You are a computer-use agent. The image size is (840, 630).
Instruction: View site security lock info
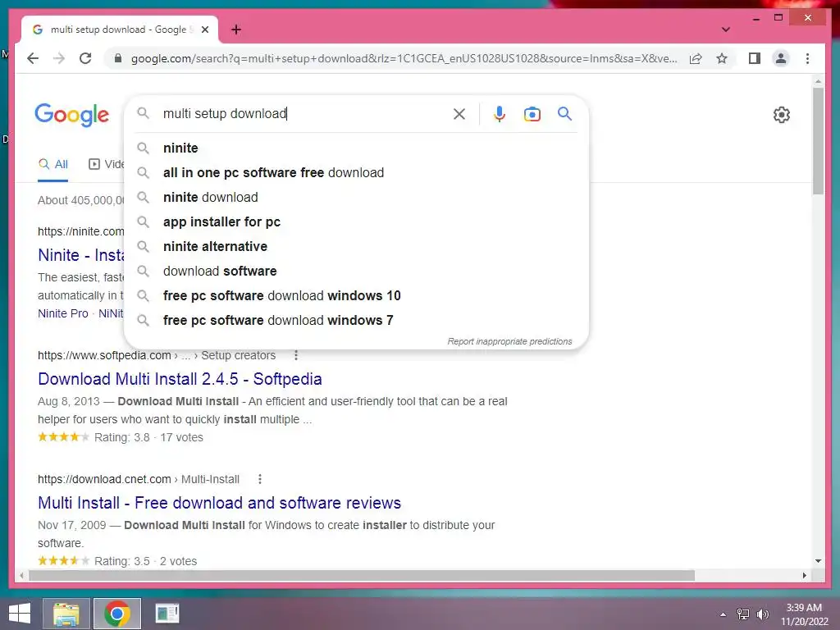point(118,58)
